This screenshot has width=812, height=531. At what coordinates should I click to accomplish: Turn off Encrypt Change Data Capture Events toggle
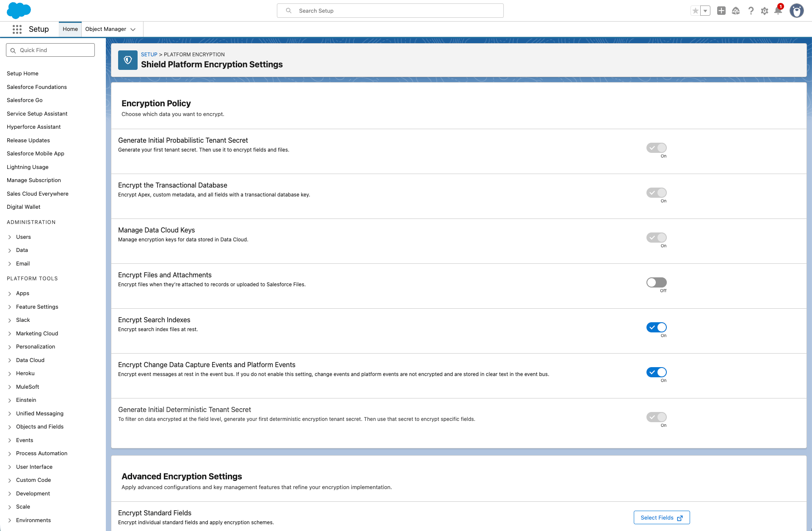pyautogui.click(x=656, y=372)
